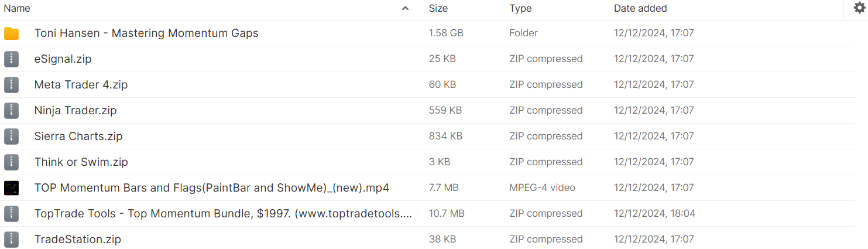Click the yellow folder icon for Toni Hansen
Viewport: 868px width, 249px height.
point(11,33)
